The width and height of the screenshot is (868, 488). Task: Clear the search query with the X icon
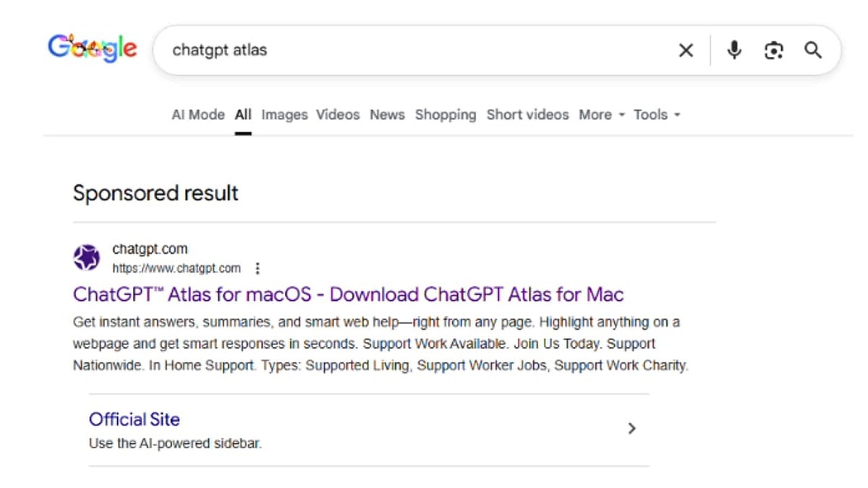click(x=686, y=50)
